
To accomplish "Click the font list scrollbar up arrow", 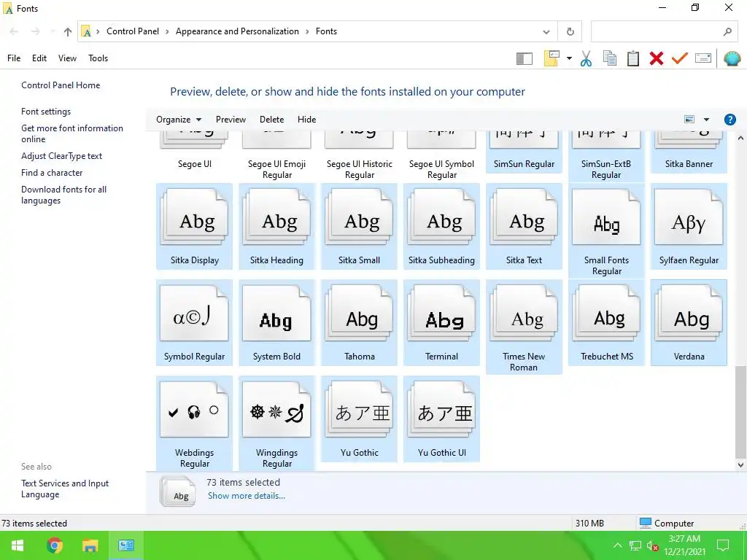I will (740, 138).
